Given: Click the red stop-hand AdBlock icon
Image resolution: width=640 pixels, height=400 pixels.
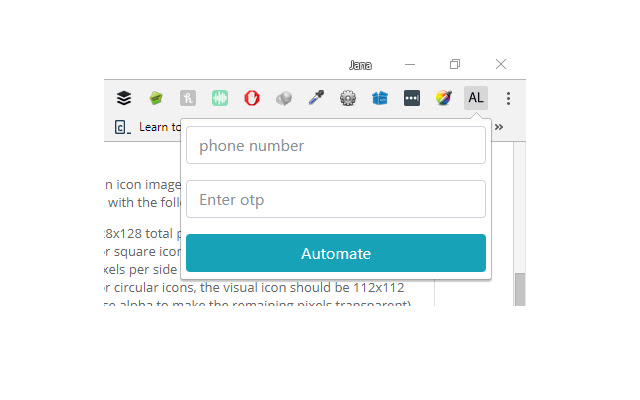Looking at the screenshot, I should click(x=252, y=98).
